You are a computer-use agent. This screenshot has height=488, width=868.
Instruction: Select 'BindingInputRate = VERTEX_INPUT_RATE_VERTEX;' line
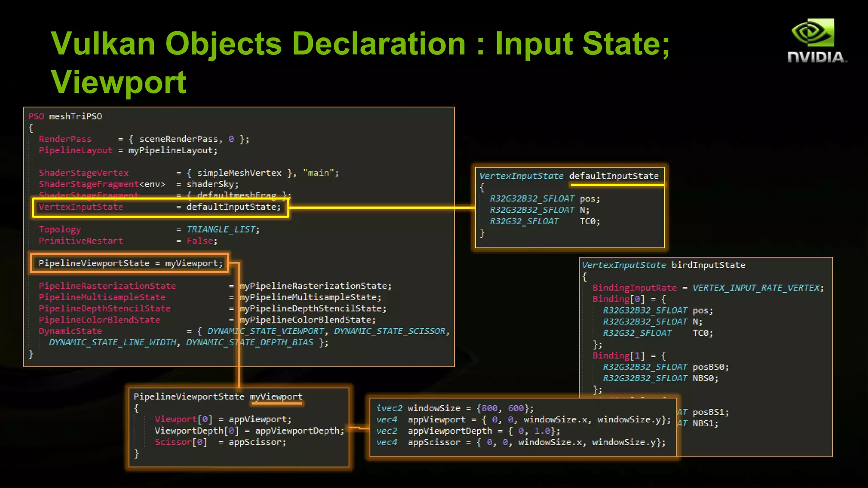pyautogui.click(x=708, y=288)
